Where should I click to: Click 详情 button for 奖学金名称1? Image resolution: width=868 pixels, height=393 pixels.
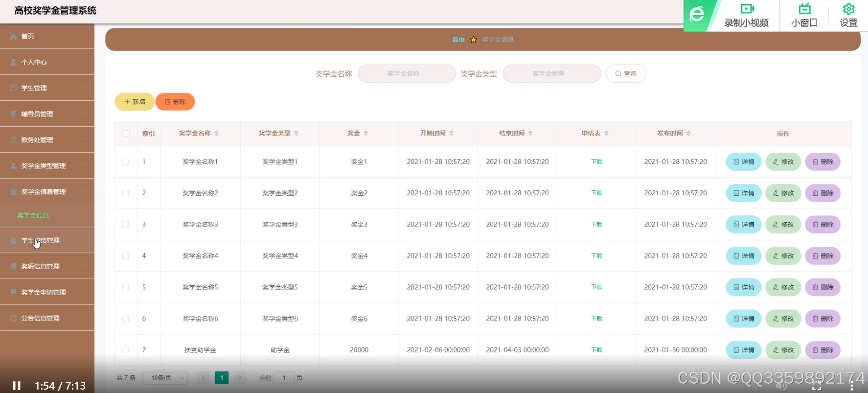(x=744, y=162)
